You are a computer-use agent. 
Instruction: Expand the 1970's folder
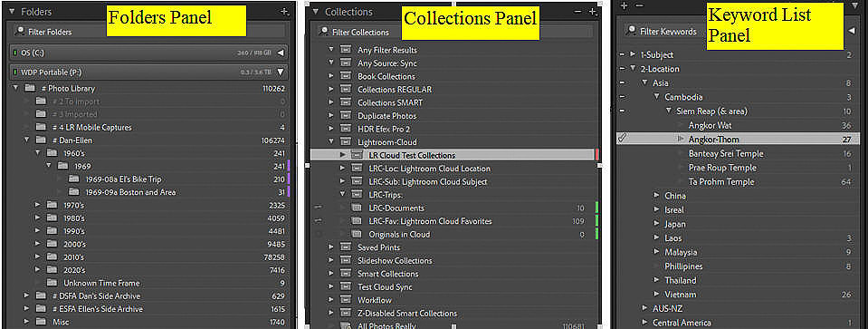38,205
